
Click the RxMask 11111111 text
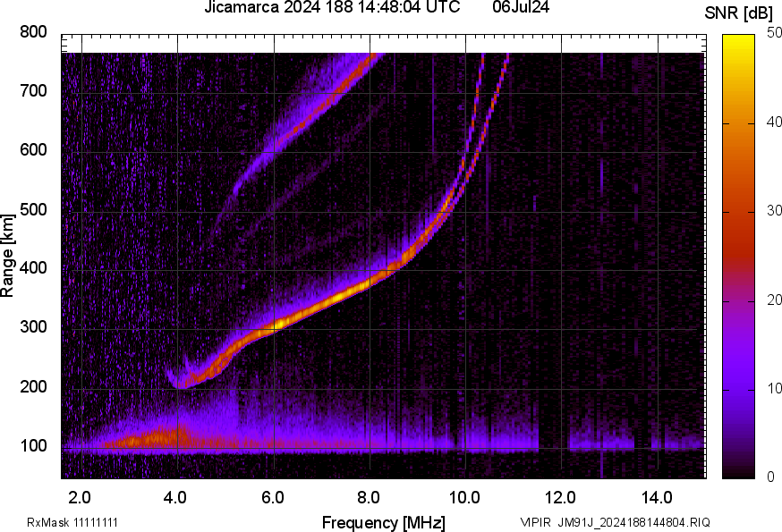tap(72, 522)
